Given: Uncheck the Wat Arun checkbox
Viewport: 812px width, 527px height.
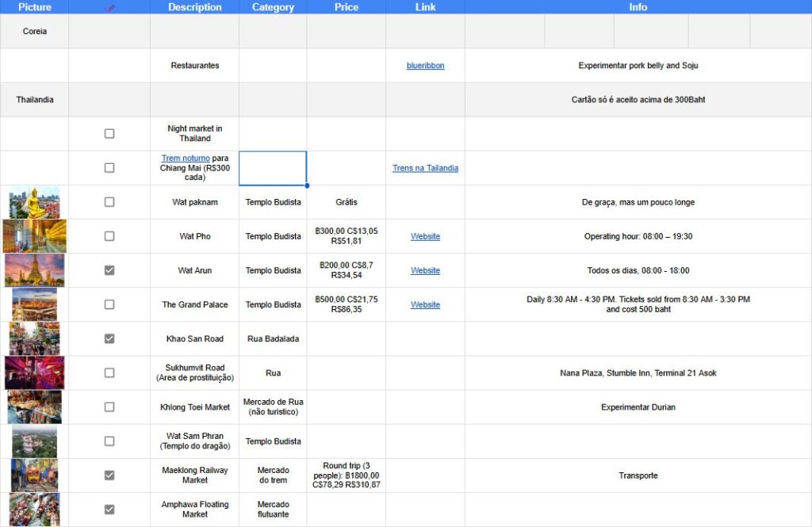Looking at the screenshot, I should [x=109, y=270].
